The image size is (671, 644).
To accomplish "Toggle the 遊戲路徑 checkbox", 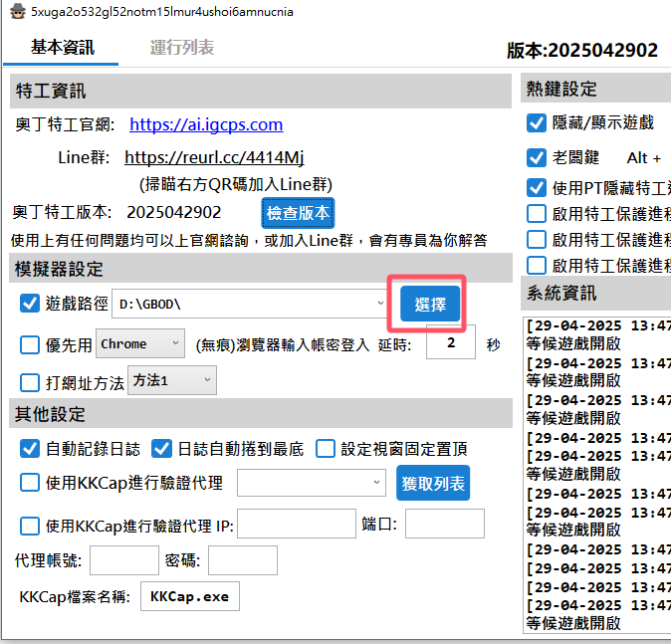I will point(30,304).
